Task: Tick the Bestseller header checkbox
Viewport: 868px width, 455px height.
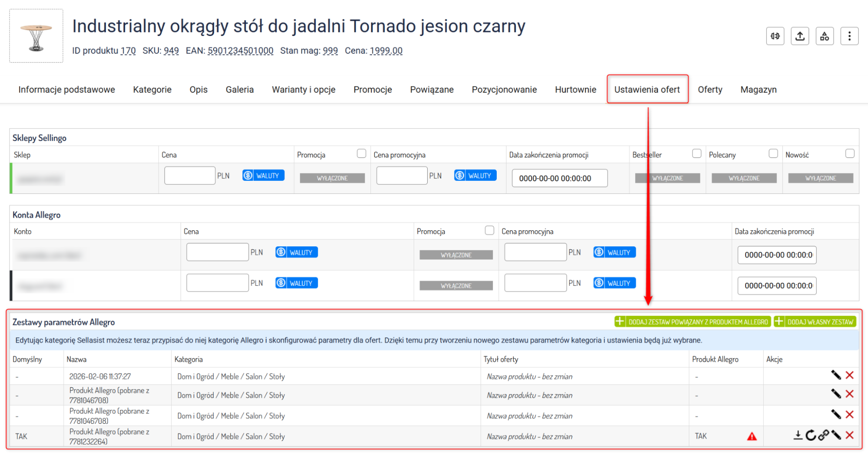Action: [696, 154]
